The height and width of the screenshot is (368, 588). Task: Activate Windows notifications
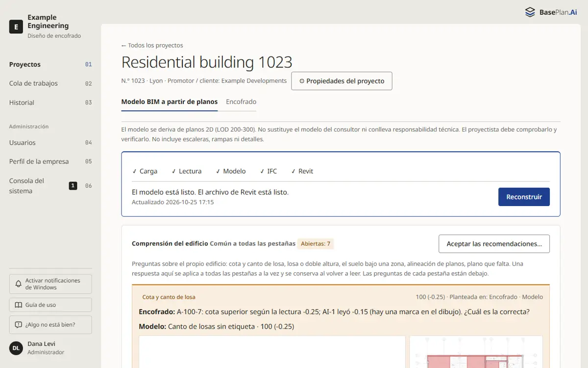click(50, 284)
